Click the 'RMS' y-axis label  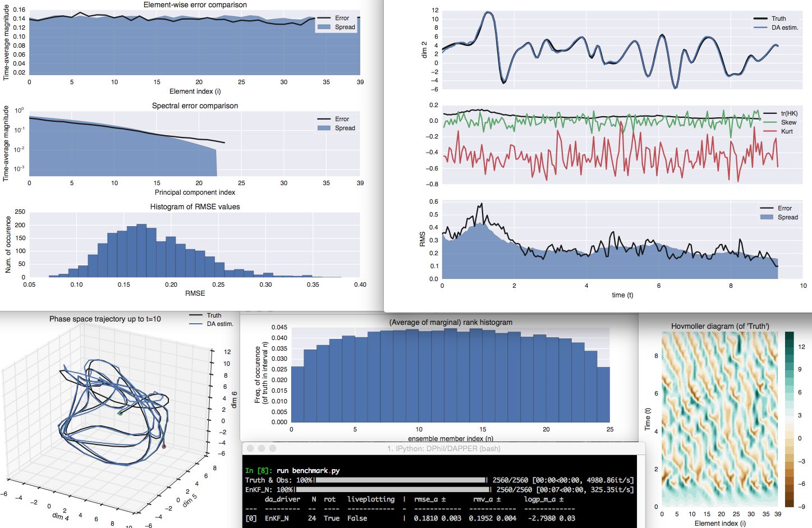[423, 240]
